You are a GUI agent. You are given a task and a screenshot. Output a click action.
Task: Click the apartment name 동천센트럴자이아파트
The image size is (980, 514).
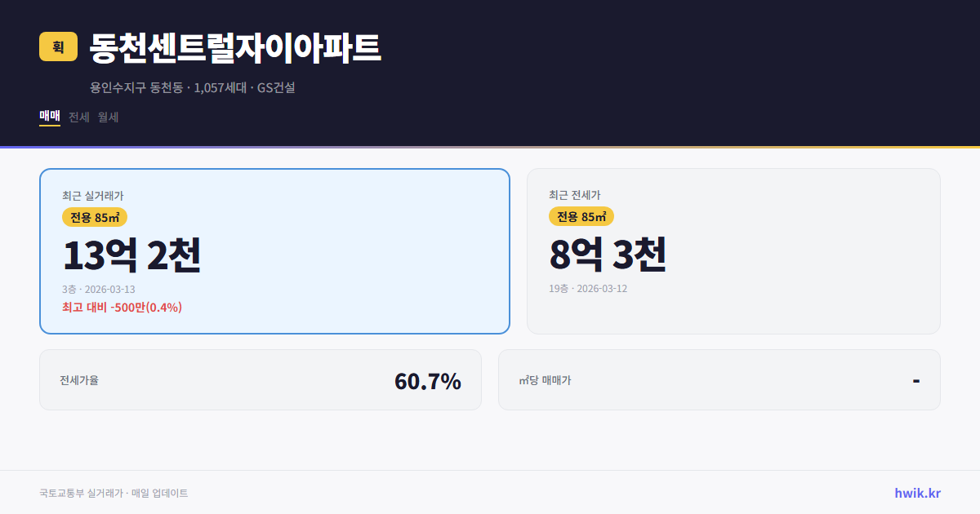(x=235, y=47)
